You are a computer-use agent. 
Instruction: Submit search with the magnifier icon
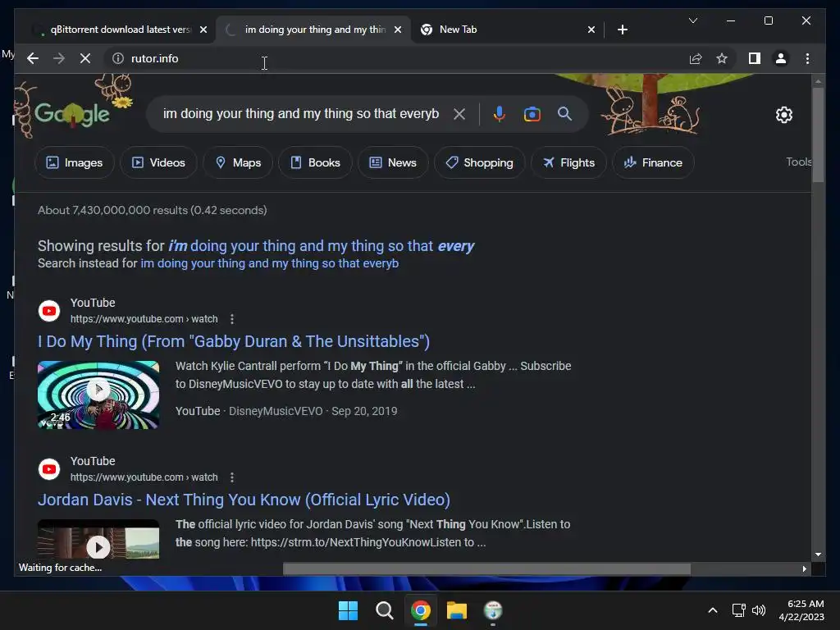point(564,113)
